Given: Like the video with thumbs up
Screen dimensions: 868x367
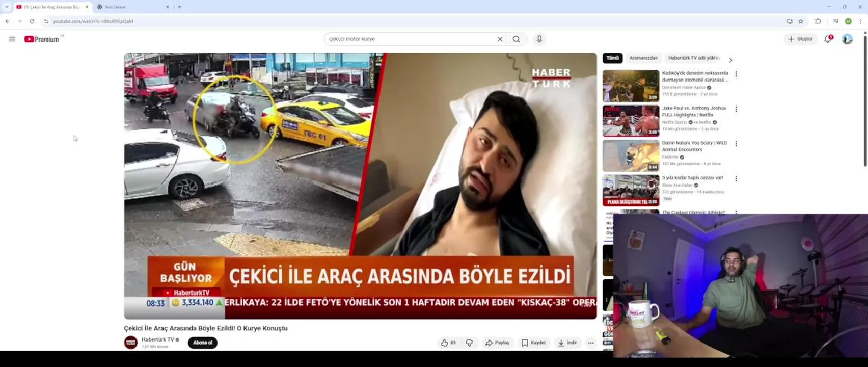Looking at the screenshot, I should click(448, 343).
